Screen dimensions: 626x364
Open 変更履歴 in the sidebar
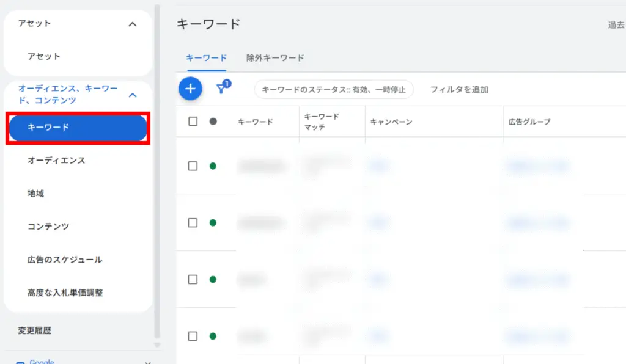(x=35, y=330)
